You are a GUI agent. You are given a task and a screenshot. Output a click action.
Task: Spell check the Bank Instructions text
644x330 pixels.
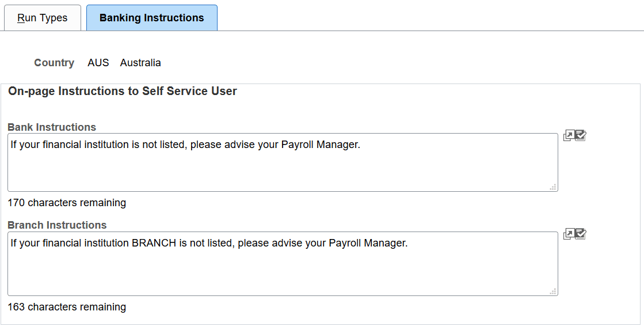pos(580,136)
